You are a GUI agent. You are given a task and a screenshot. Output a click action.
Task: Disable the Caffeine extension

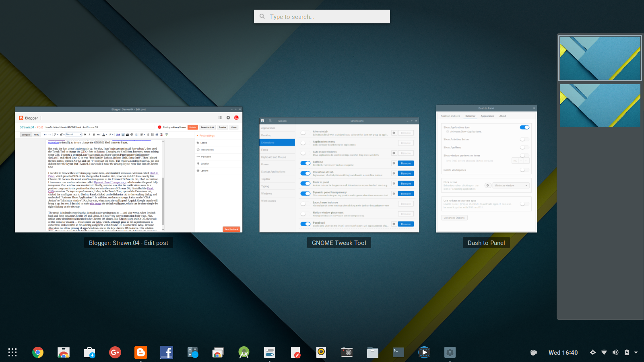[x=304, y=163]
